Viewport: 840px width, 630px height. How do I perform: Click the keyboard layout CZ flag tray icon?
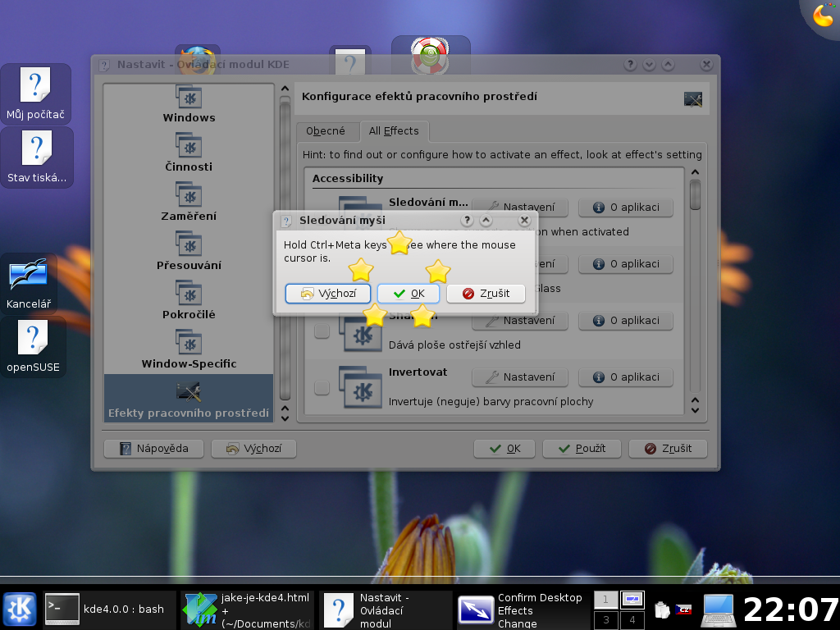click(x=683, y=609)
